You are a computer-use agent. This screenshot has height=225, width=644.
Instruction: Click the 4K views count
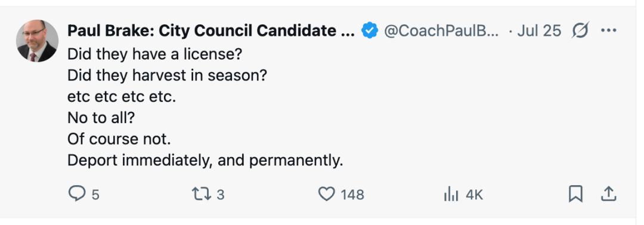click(475, 195)
